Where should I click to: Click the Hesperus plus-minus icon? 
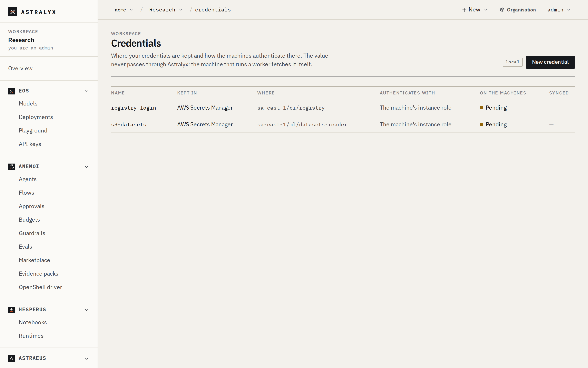(x=11, y=310)
